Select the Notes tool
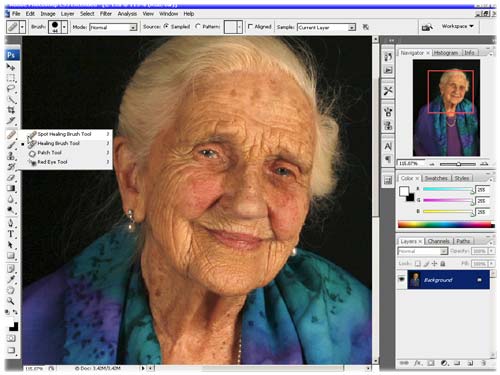Viewport: 500px width, 375px height. (11, 268)
